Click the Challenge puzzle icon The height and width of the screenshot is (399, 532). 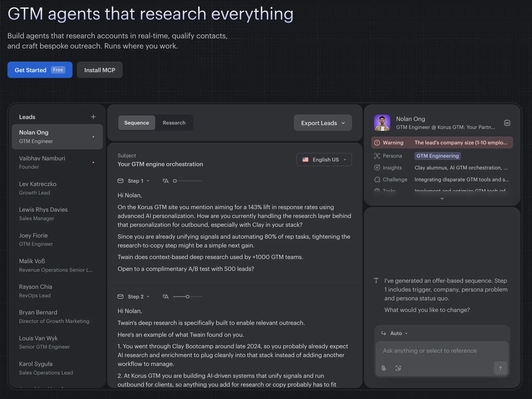[x=377, y=180]
